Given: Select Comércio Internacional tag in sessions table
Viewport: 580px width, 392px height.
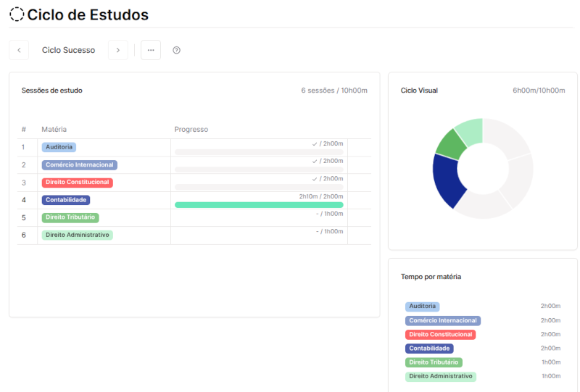Looking at the screenshot, I should pos(79,164).
